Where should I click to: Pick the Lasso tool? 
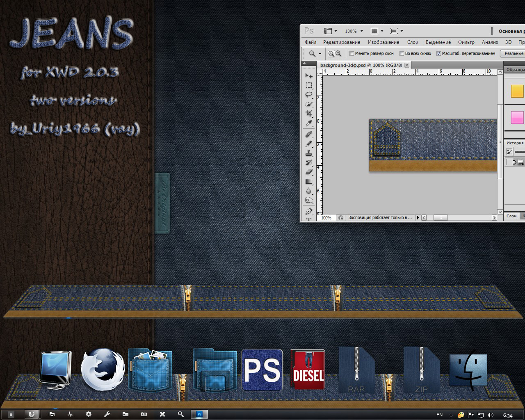pyautogui.click(x=309, y=95)
